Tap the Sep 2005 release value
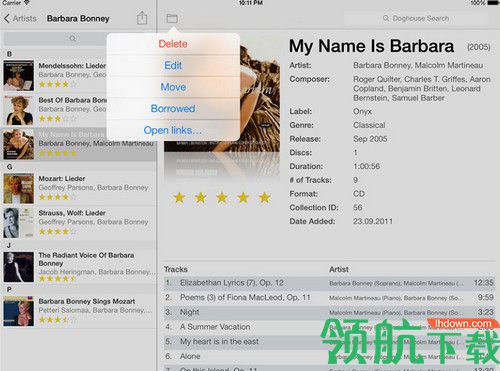This screenshot has height=371, width=500. [370, 139]
